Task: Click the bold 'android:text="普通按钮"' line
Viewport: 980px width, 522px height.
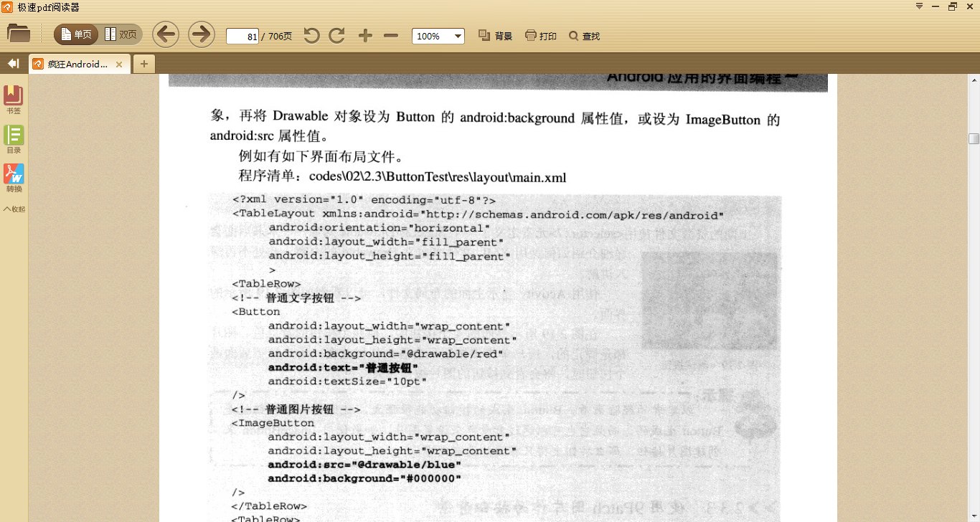Action: click(343, 367)
